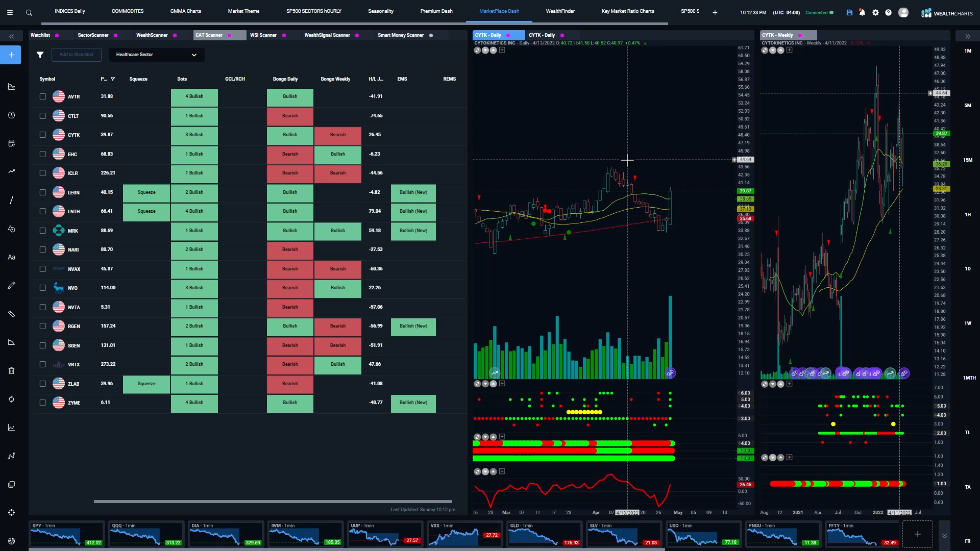Open the SectorScanner panel tab
980x551 pixels.
click(93, 35)
